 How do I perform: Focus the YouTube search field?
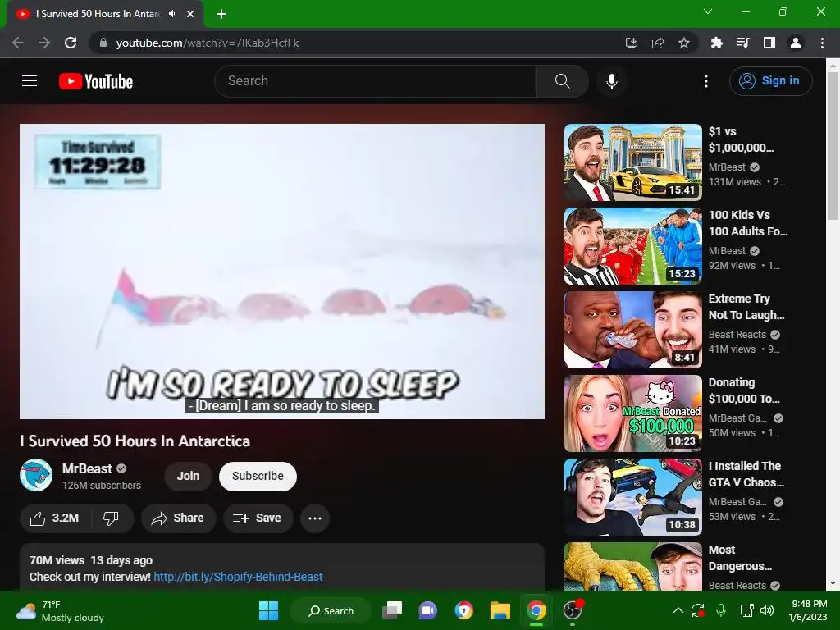376,81
